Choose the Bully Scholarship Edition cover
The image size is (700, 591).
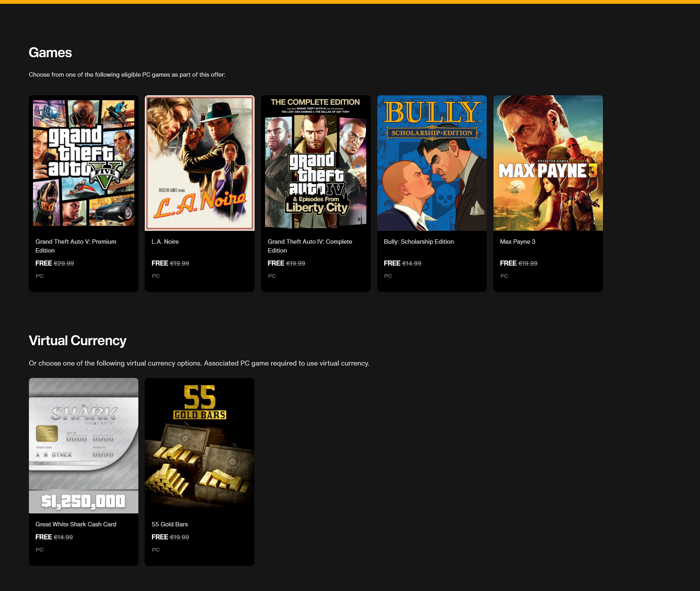point(432,163)
